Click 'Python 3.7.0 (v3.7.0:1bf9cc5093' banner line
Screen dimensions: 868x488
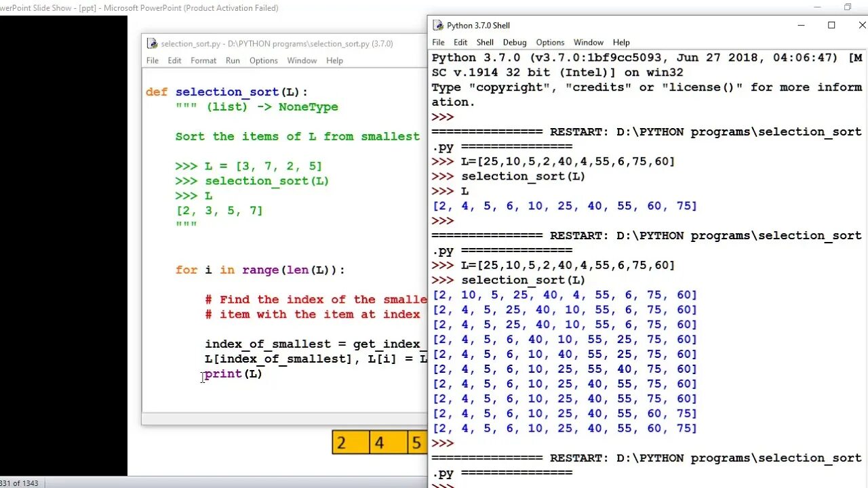coord(647,58)
